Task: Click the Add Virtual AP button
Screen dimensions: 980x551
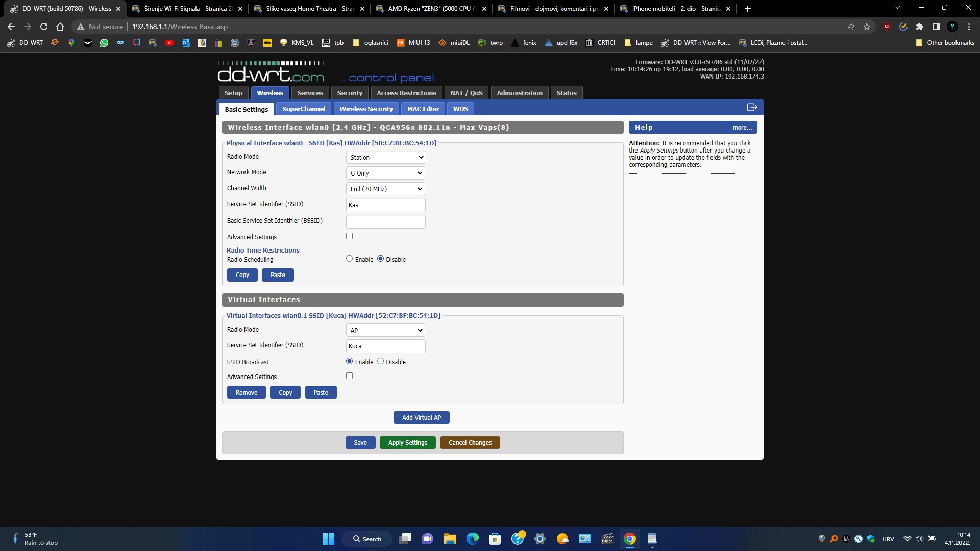Action: pyautogui.click(x=421, y=417)
